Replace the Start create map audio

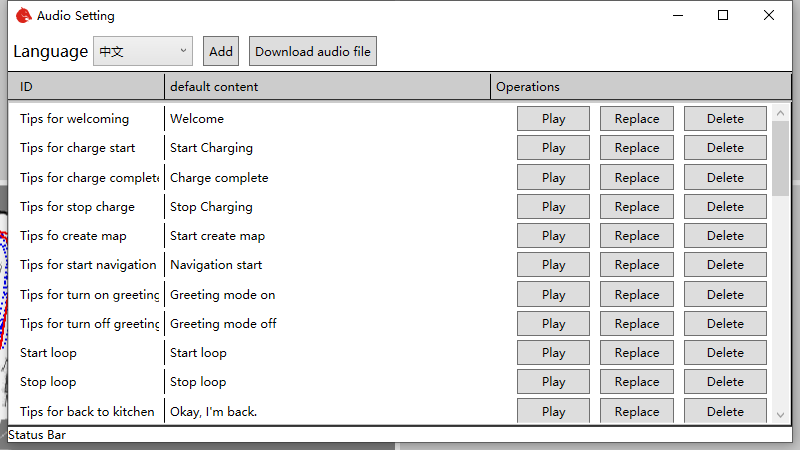(637, 236)
